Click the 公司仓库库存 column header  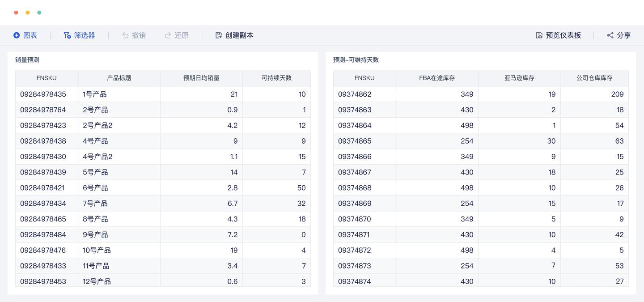coord(594,78)
